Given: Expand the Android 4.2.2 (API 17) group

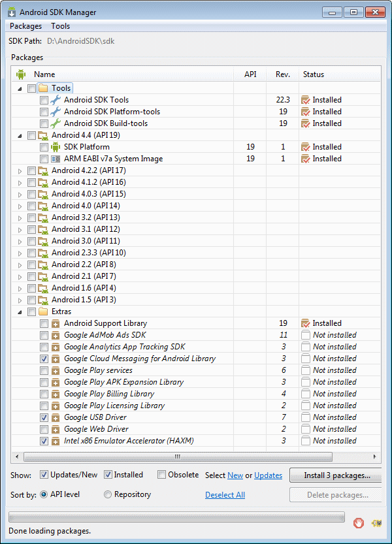Looking at the screenshot, I should click(x=20, y=171).
